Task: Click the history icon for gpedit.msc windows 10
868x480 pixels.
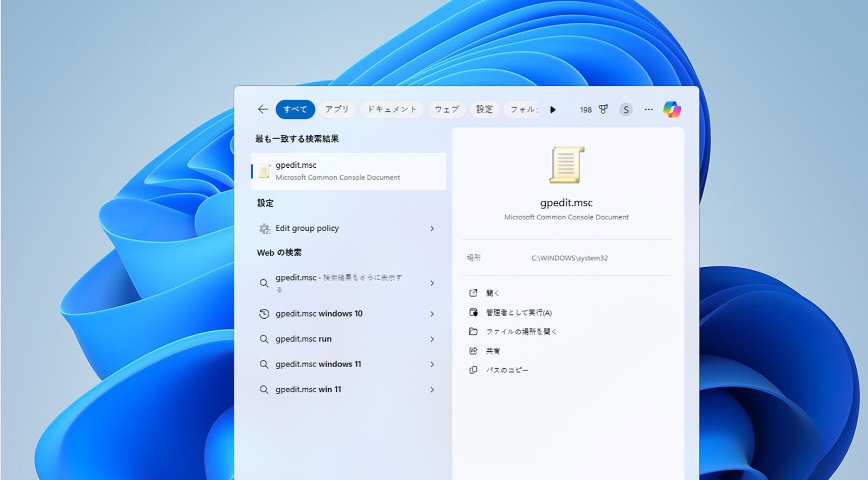Action: coord(264,314)
